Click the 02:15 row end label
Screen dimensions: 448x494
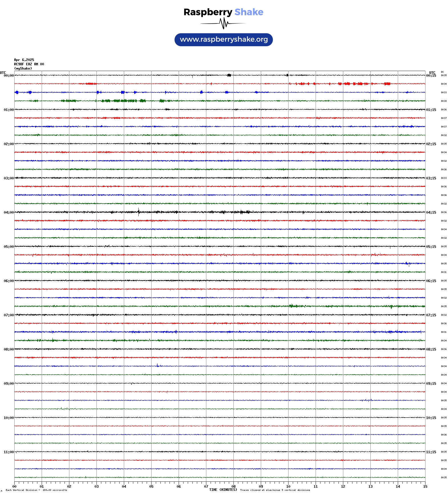point(431,144)
